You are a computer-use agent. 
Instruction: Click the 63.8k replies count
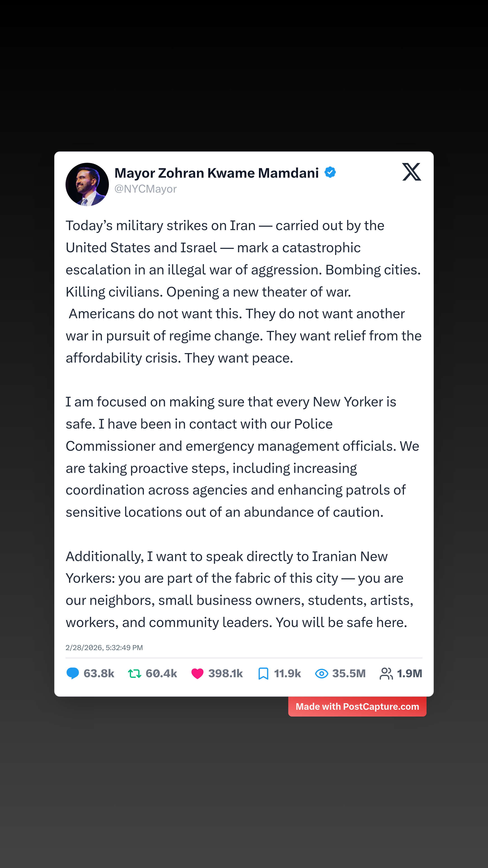coord(99,673)
